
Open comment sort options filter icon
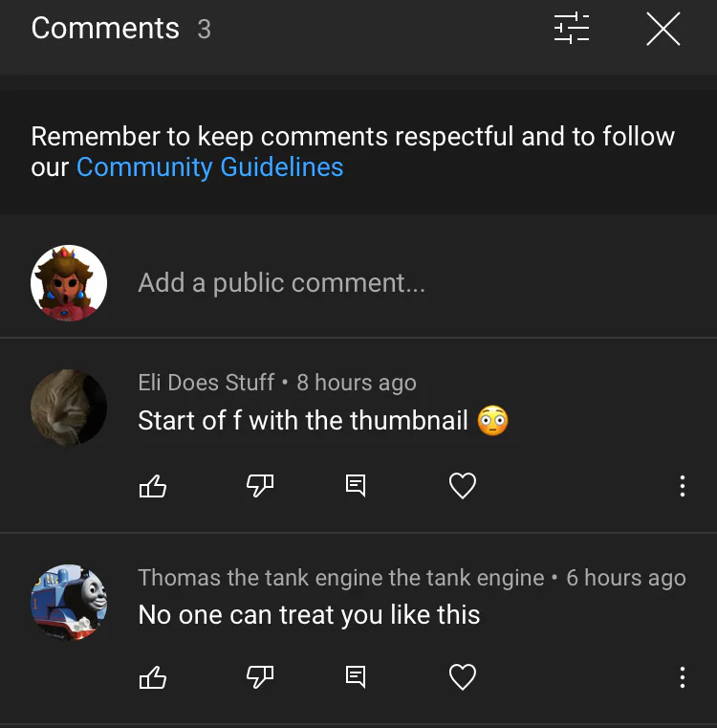(572, 29)
